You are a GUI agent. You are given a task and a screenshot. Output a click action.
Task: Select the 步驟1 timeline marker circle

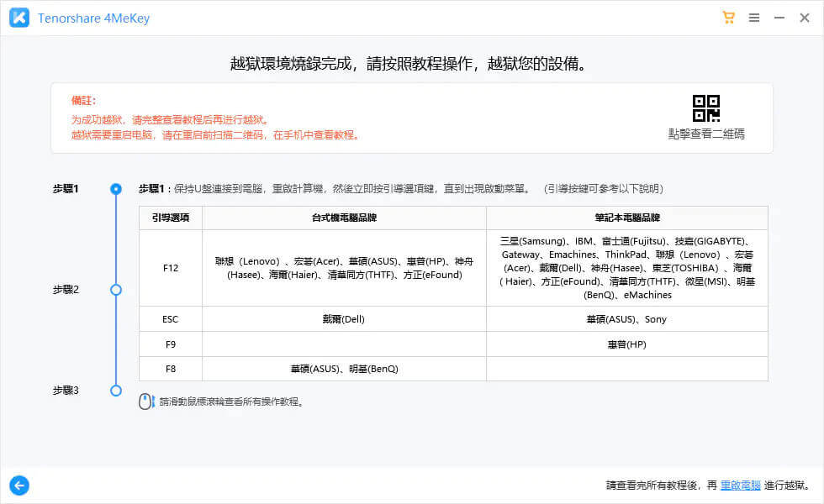tap(116, 189)
